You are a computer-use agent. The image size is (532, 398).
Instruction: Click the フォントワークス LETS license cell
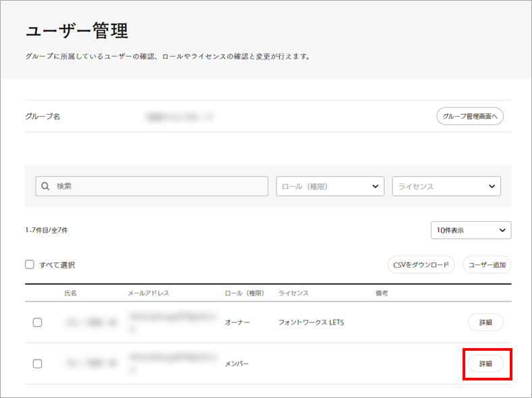pyautogui.click(x=311, y=322)
